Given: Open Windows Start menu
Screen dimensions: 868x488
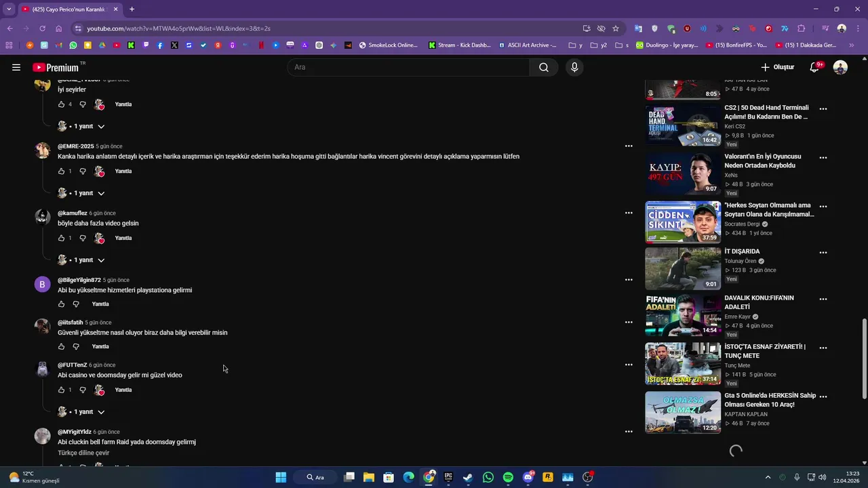Looking at the screenshot, I should [x=281, y=477].
